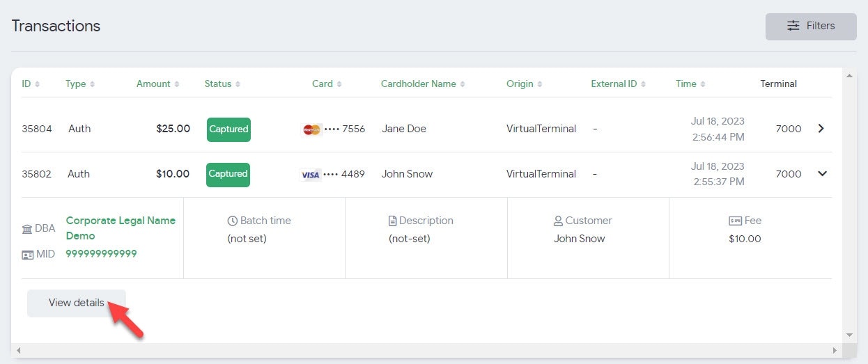Click Captured badge for John Snow
The width and height of the screenshot is (868, 364).
pyautogui.click(x=228, y=174)
